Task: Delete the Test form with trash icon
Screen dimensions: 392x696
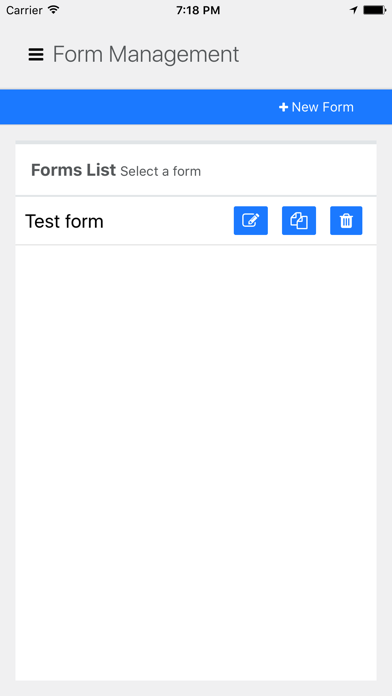Action: [346, 221]
